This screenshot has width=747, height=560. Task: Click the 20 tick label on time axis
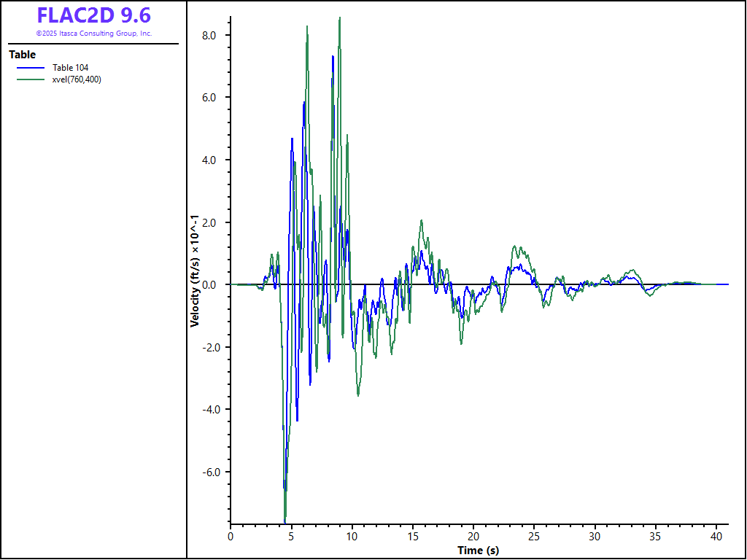point(473,536)
